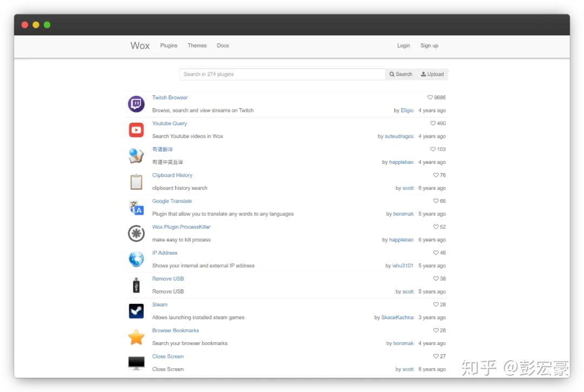
Task: Open the IP Address title link
Action: pos(164,253)
